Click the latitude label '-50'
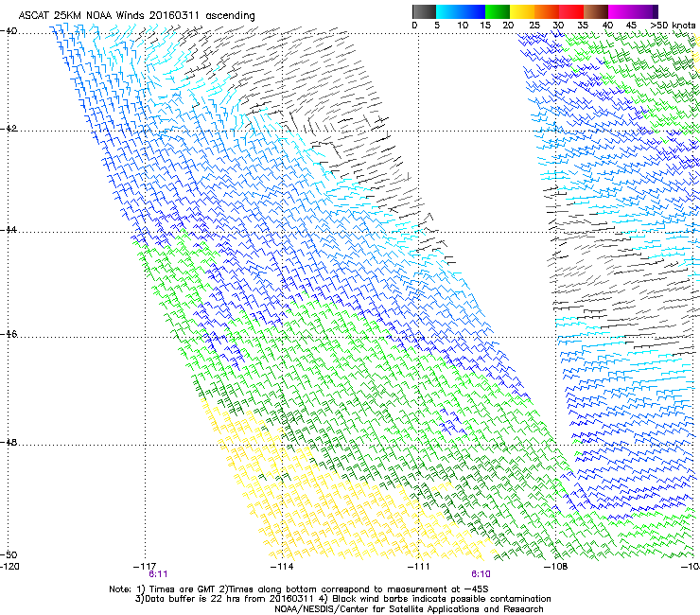 (x=9, y=554)
